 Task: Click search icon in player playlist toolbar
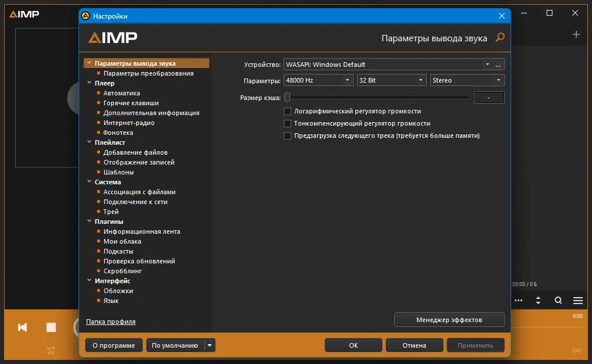coord(558,301)
